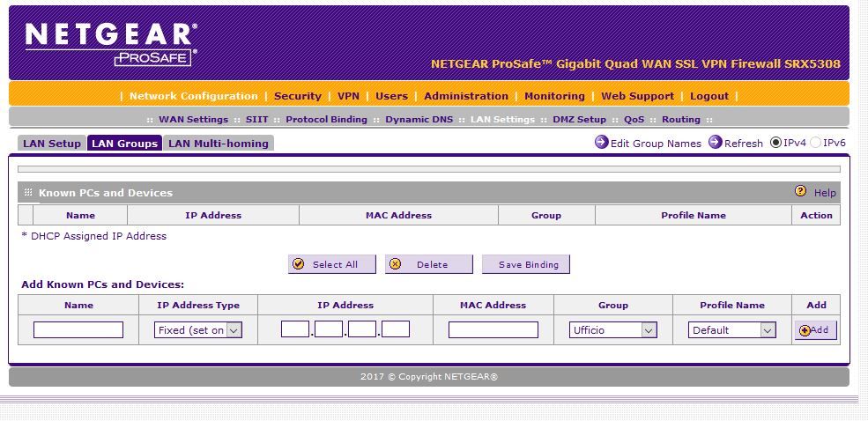868x421 pixels.
Task: Go to WAN Settings submenu
Action: click(x=193, y=120)
